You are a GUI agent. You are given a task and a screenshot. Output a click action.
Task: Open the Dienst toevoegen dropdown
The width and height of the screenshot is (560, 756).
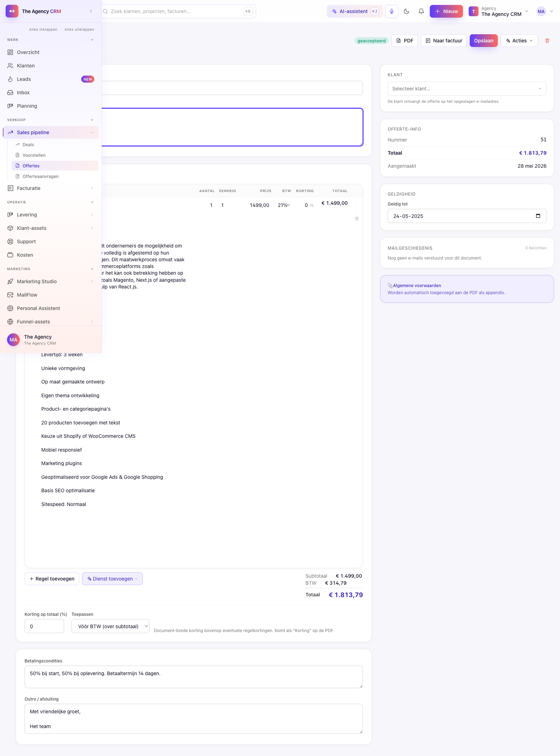point(112,579)
